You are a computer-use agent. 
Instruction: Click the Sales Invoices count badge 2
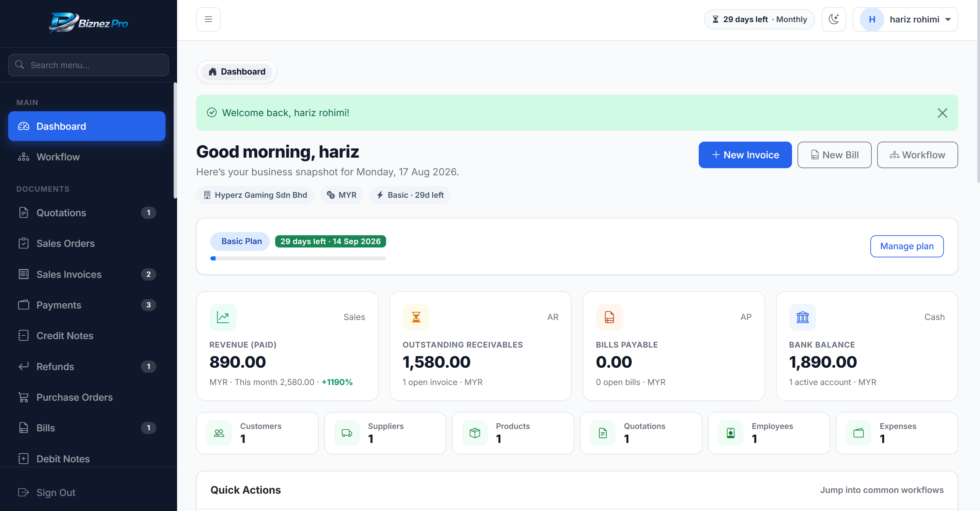click(148, 274)
